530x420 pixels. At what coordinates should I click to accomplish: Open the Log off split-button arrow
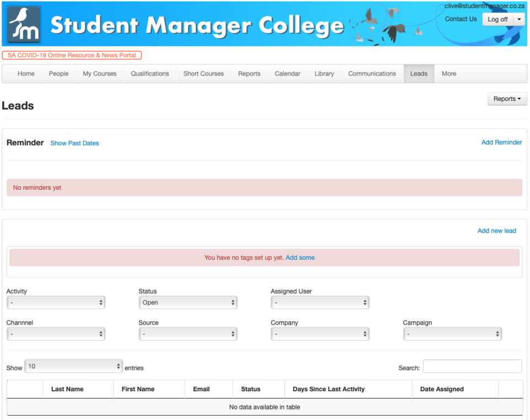[x=518, y=19]
